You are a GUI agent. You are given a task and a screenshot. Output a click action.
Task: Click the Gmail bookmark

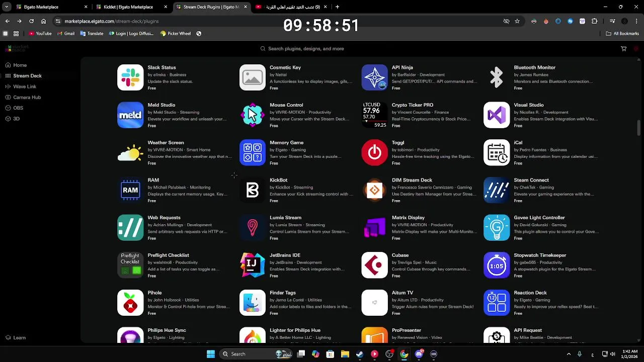coord(65,34)
